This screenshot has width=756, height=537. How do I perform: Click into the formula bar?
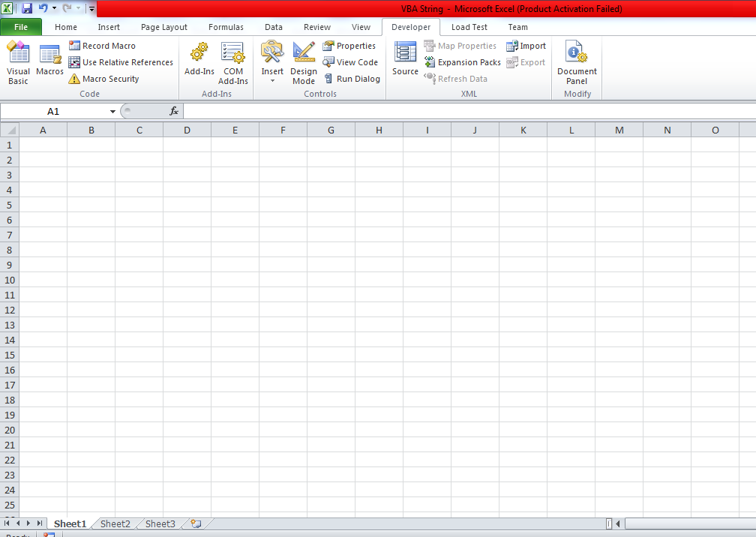pos(469,111)
